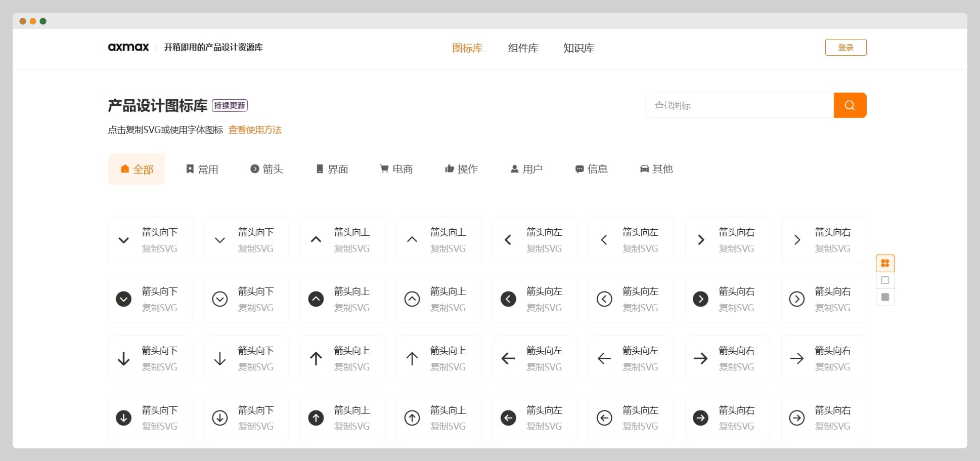Go to 组件库 in the top navigation
The image size is (980, 461).
[x=523, y=48]
